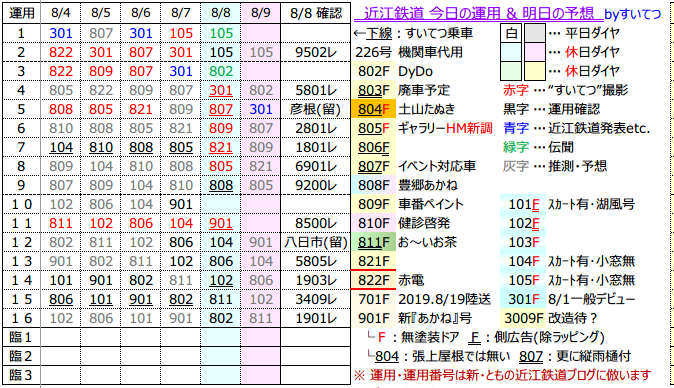This screenshot has height=388, width=674.
Task: Click the green 811F cell
Action: [373, 242]
